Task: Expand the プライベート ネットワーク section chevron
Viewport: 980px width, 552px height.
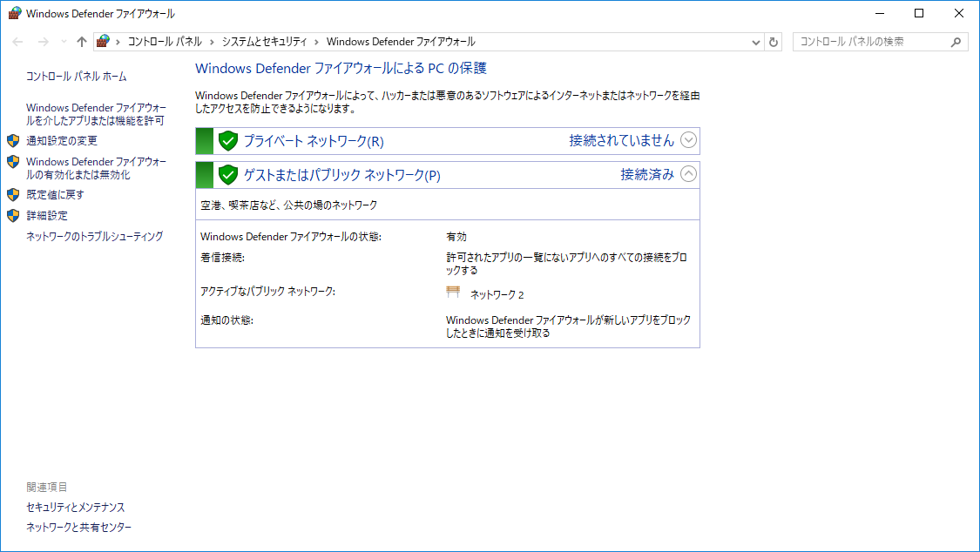Action: [x=688, y=140]
